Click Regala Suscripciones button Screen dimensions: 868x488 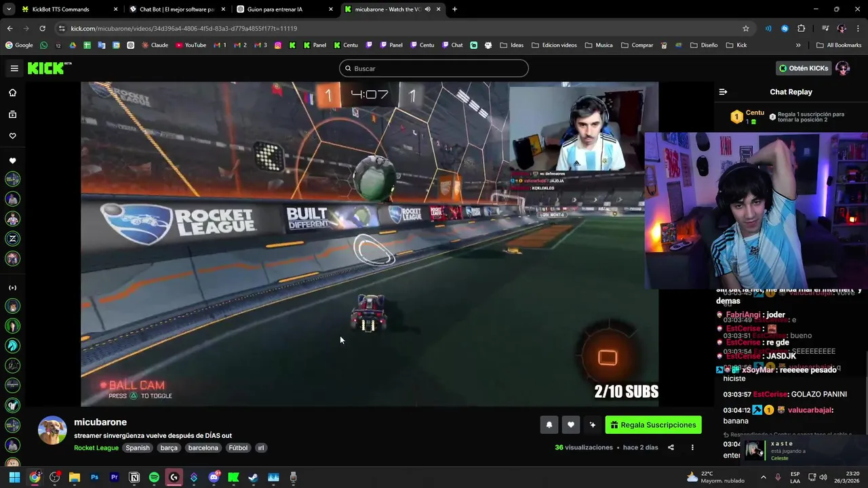653,425
